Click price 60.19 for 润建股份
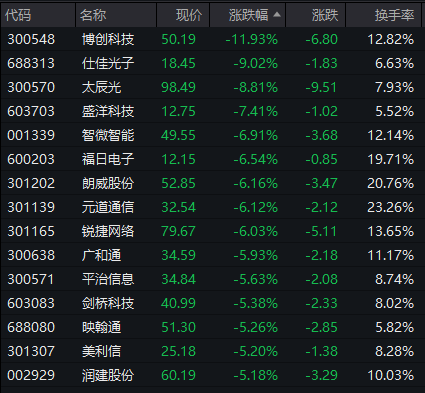Screen dimensions: 425x393 178,375
